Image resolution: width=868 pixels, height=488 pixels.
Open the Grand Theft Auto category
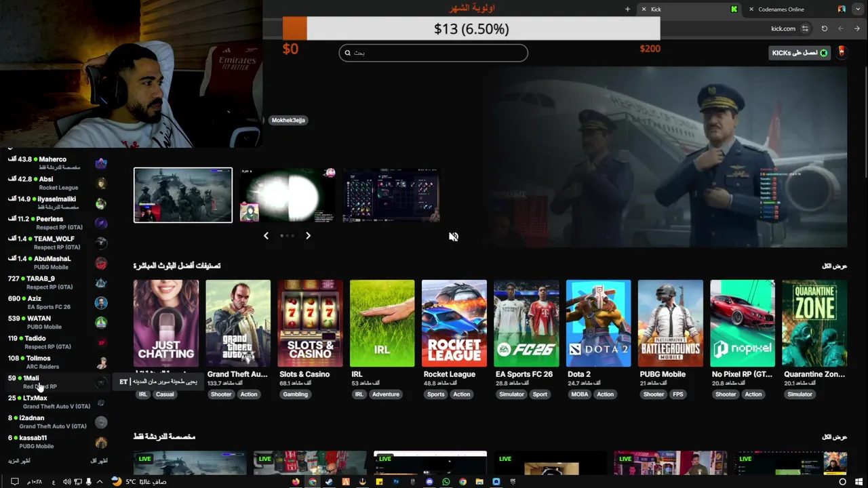click(x=238, y=323)
